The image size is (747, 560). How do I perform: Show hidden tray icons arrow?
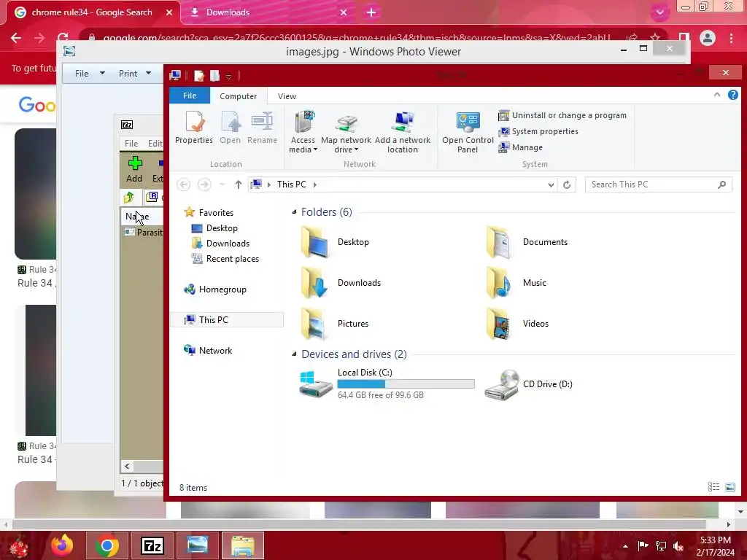(625, 546)
